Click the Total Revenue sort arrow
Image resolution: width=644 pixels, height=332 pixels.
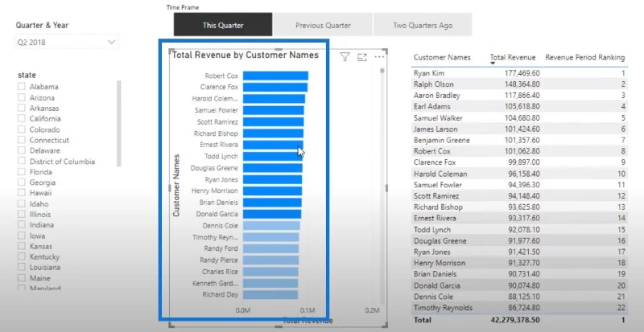pyautogui.click(x=493, y=64)
